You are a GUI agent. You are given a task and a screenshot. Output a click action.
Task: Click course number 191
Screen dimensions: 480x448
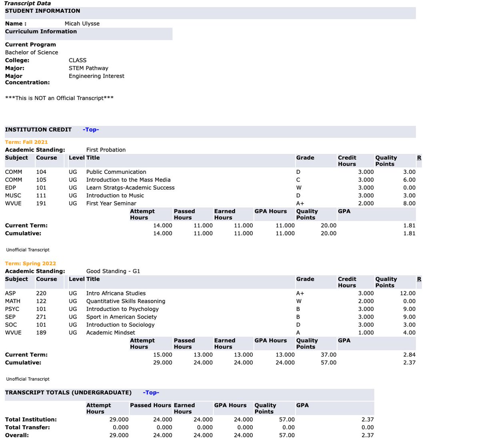click(x=41, y=203)
